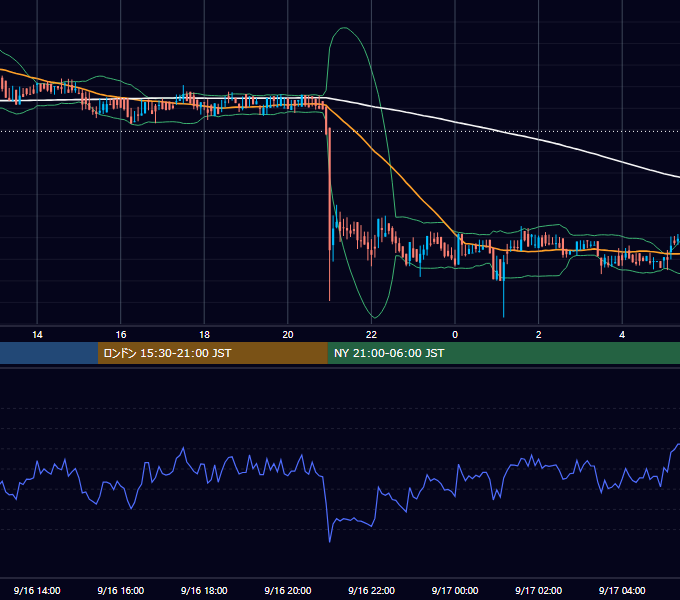Click hour label 22 on price chart axis
This screenshot has width=680, height=600.
coord(371,335)
